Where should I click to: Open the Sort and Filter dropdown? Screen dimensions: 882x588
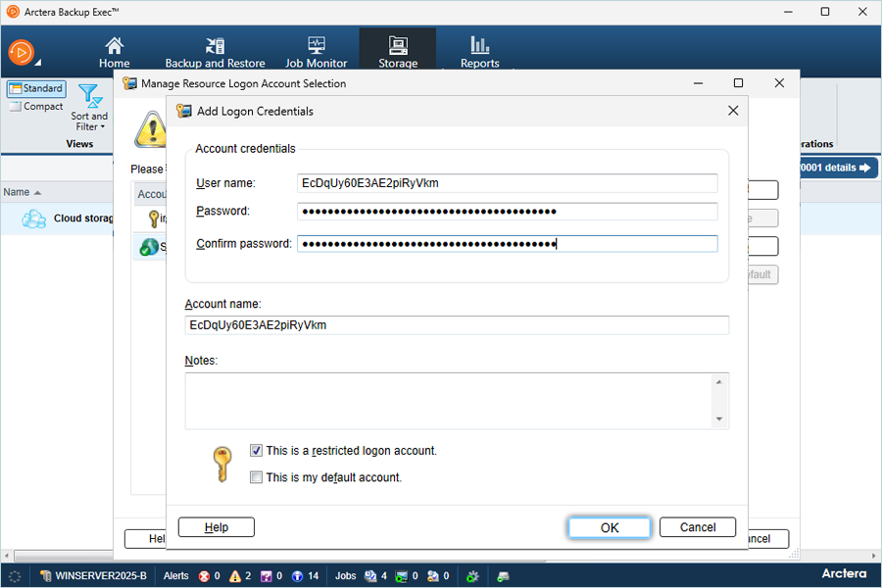pos(89,108)
